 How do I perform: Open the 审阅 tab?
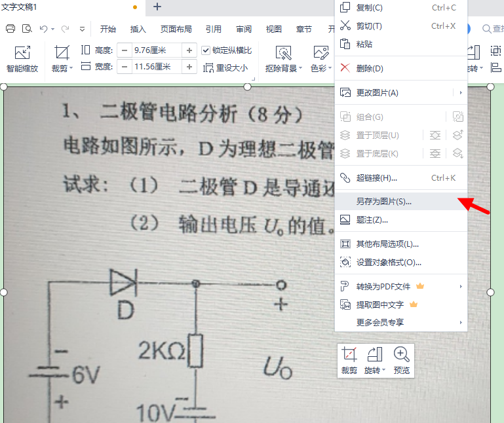(x=244, y=29)
